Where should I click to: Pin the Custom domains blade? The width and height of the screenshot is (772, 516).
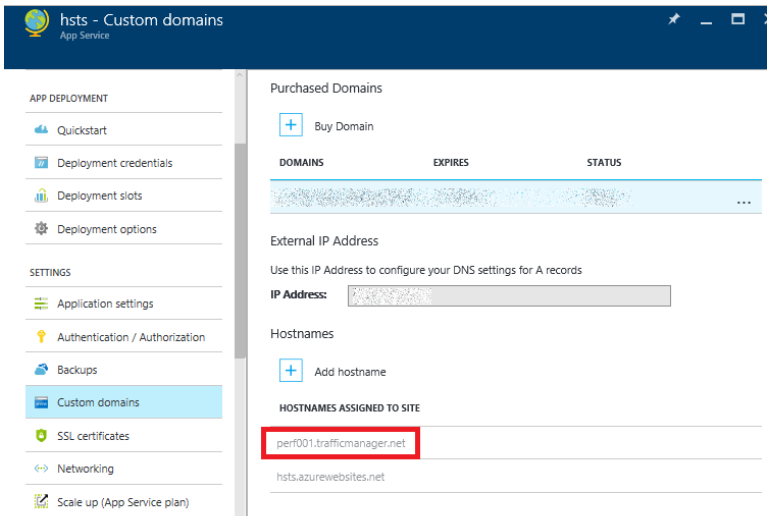(673, 20)
